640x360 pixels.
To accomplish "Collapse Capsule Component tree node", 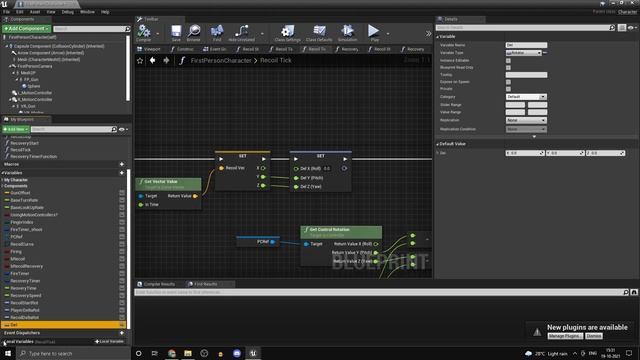I will (x=7, y=46).
